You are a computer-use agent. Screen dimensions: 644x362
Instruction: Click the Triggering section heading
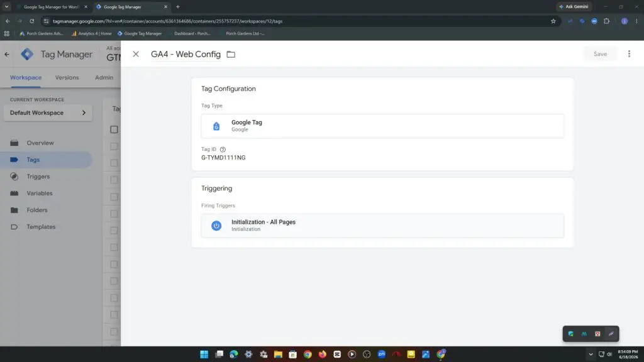(x=216, y=189)
